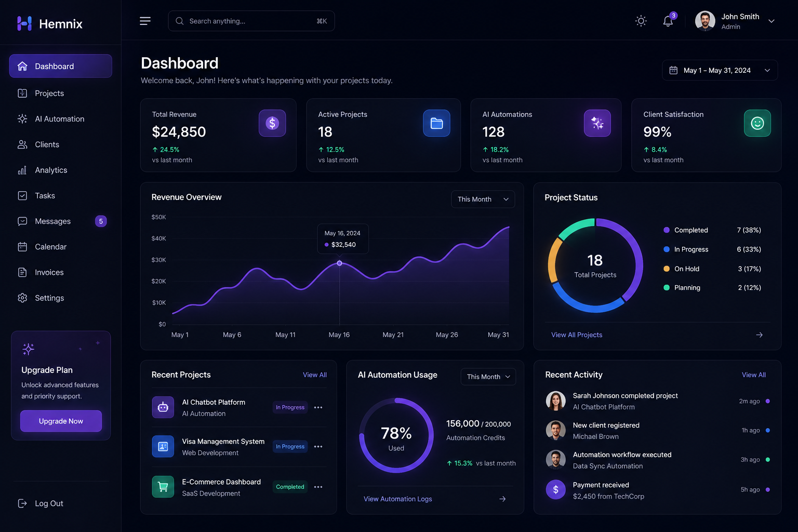Expand John Smith account menu chevron
Image resolution: width=798 pixels, height=532 pixels.
(772, 21)
